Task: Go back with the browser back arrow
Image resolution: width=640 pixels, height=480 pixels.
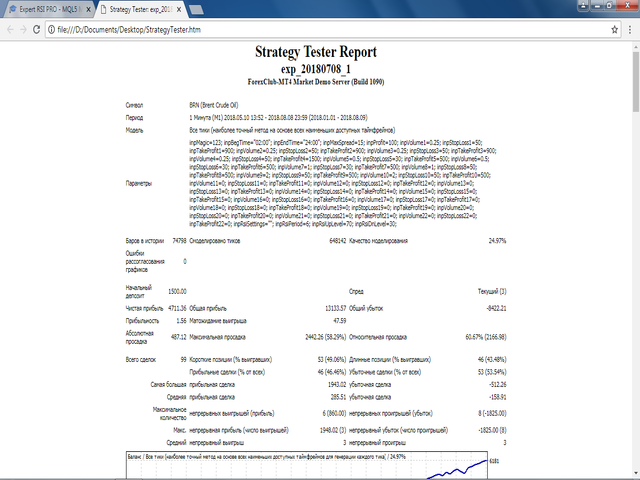Action: point(10,29)
